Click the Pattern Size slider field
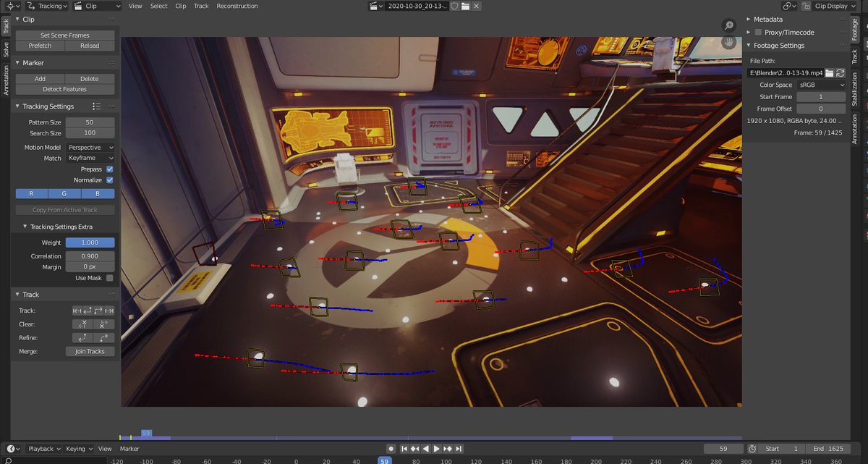The image size is (868, 464). (90, 122)
